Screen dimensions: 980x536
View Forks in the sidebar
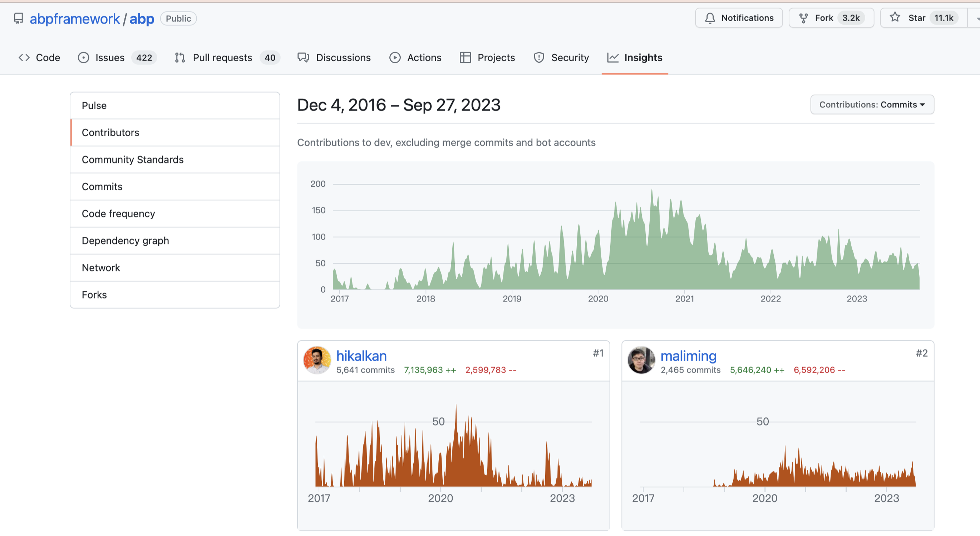tap(175, 294)
